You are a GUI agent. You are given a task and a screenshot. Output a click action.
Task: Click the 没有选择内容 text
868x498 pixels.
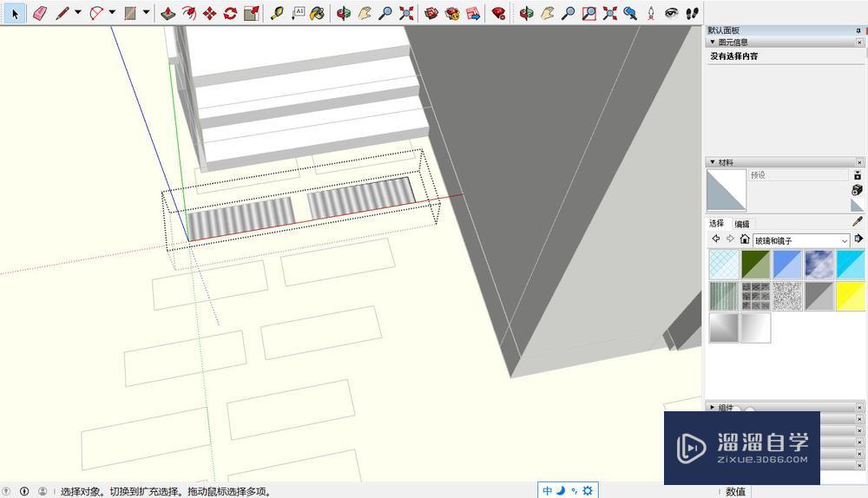734,56
